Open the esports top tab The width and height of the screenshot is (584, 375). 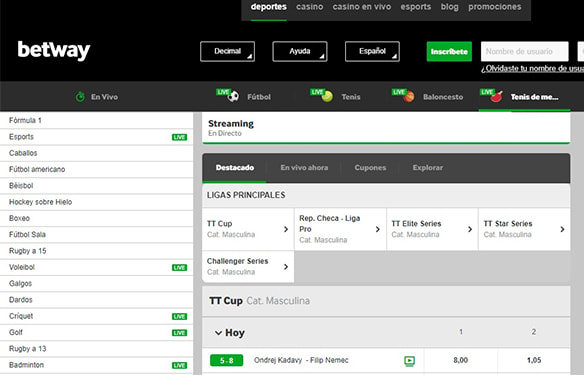[x=416, y=7]
